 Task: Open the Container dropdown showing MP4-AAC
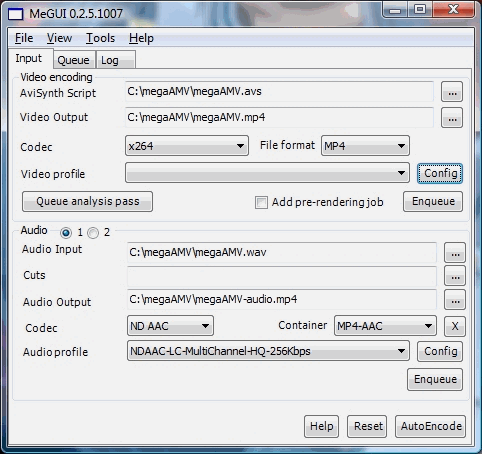pyautogui.click(x=385, y=326)
